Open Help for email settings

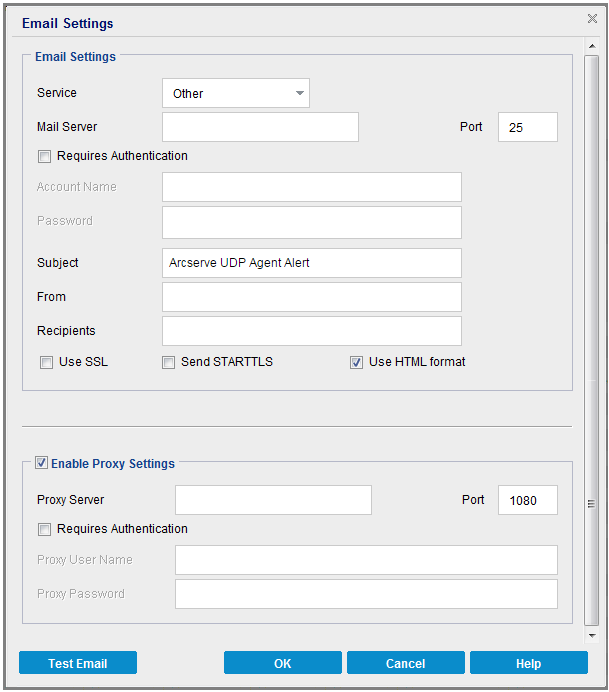pyautogui.click(x=528, y=663)
